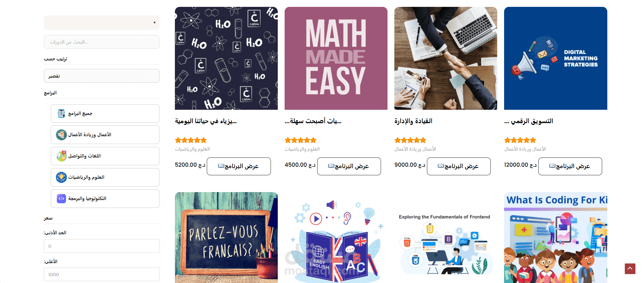Select اللغات والتواصل category filter
644x283 pixels.
tap(105, 156)
